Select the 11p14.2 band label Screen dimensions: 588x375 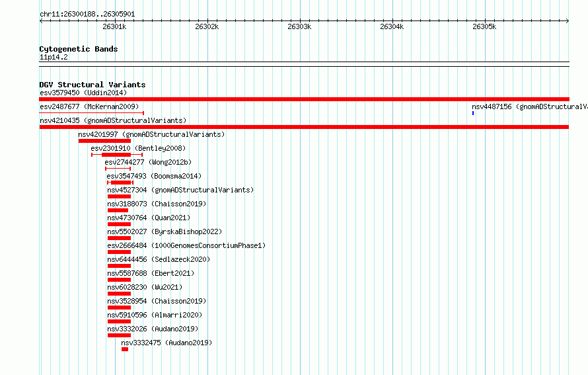click(54, 57)
